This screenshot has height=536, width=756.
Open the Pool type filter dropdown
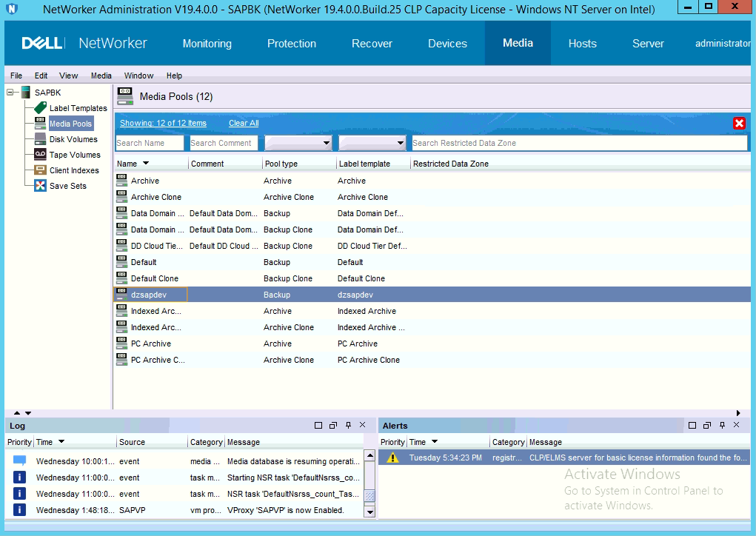[x=327, y=143]
